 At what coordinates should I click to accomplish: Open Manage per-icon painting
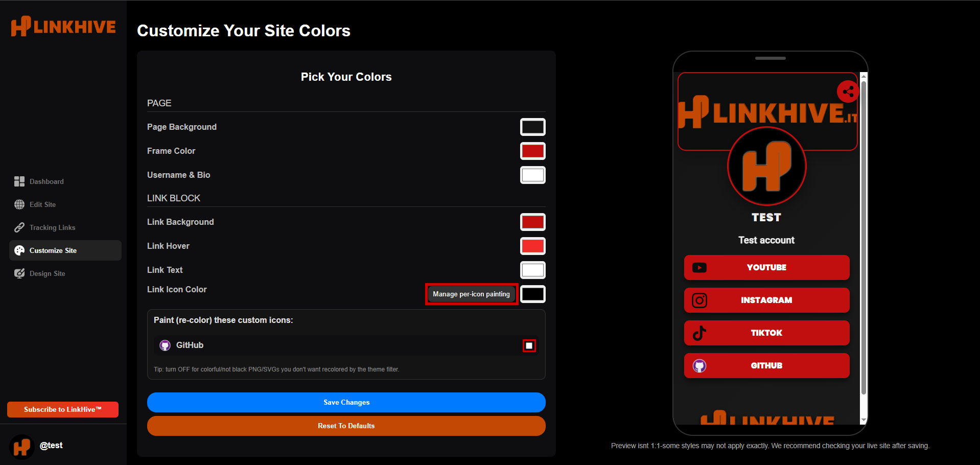coord(471,294)
